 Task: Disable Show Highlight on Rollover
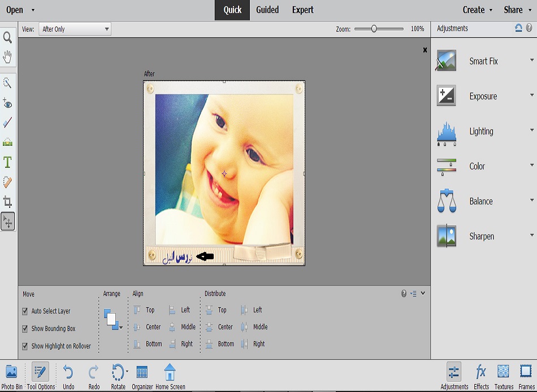25,346
